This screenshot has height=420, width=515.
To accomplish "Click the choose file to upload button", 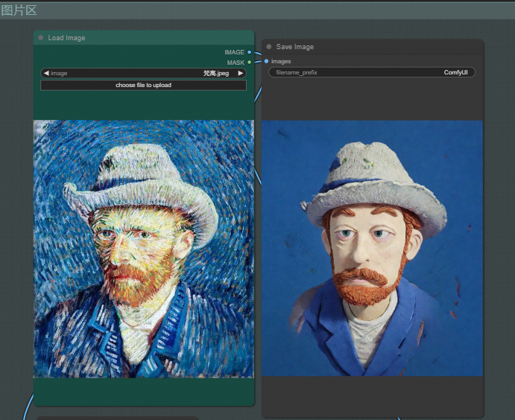I will tap(143, 85).
